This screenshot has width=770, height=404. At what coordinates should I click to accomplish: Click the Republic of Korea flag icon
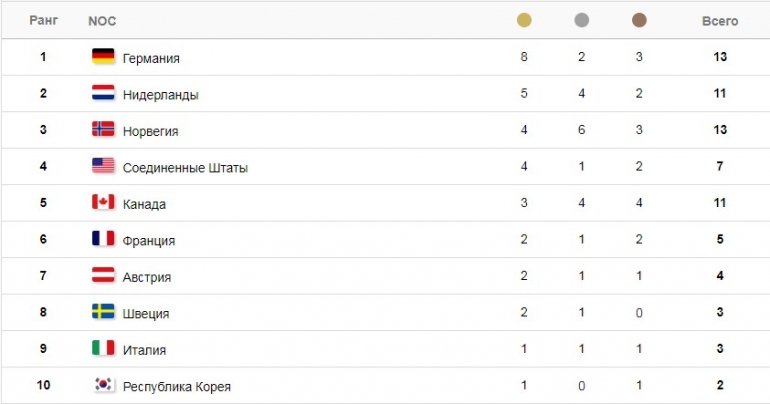tap(103, 384)
